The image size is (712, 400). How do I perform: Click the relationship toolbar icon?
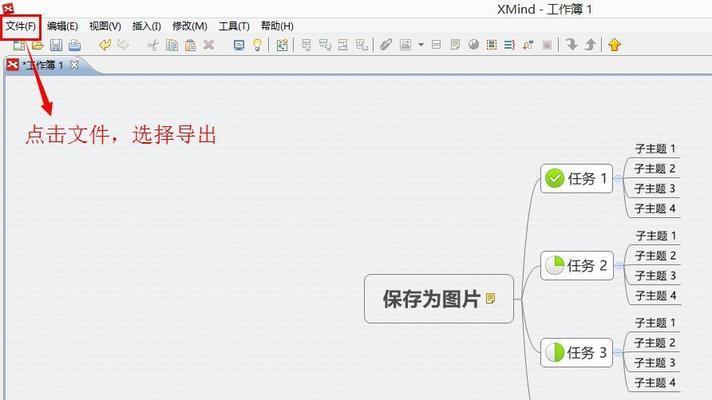pos(528,45)
